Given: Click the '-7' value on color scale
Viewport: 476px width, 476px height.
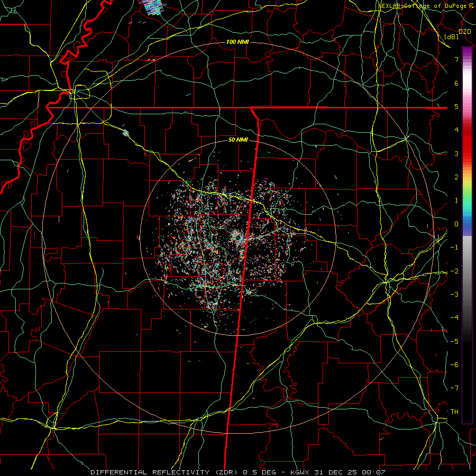Looking at the screenshot, I should pos(454,388).
